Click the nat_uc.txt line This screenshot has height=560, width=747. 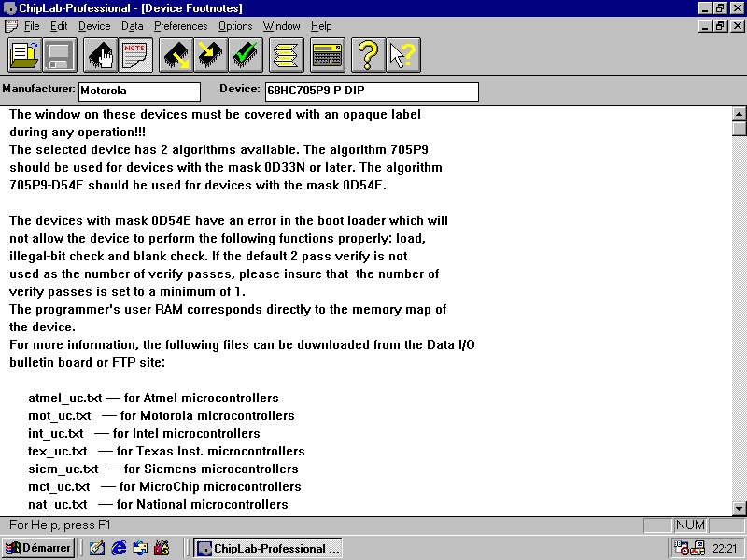click(158, 504)
